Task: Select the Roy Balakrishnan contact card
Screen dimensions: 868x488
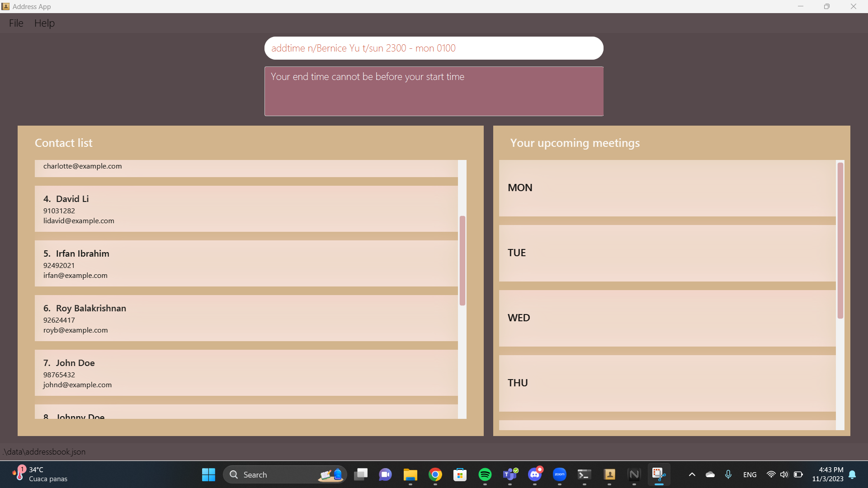Action: 246,318
